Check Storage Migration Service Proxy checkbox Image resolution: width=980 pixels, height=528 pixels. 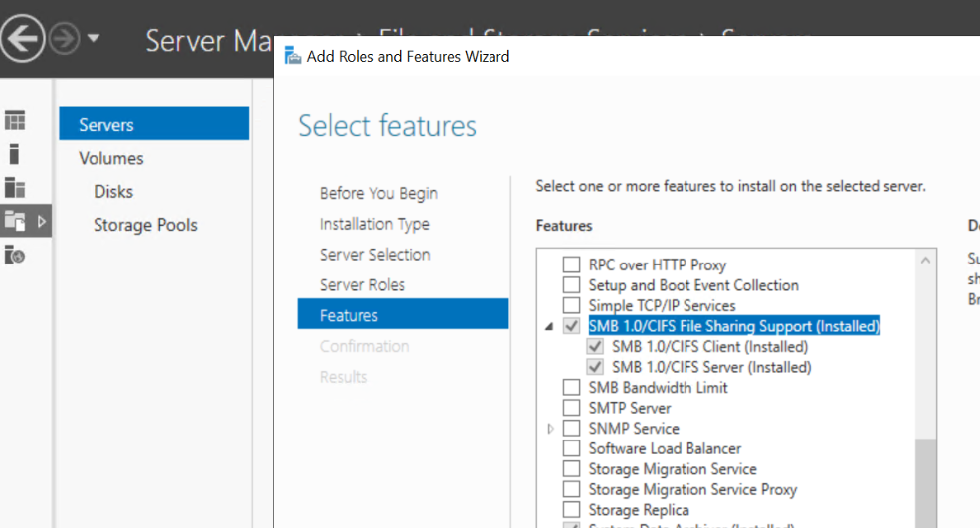click(571, 489)
